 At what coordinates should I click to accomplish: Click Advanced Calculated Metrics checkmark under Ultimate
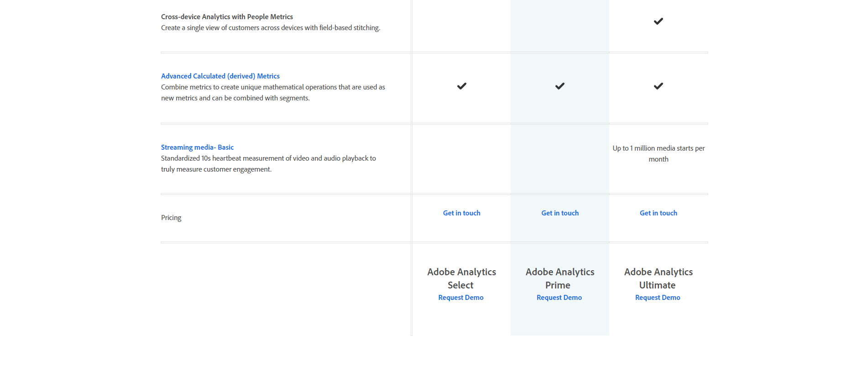[x=658, y=86]
